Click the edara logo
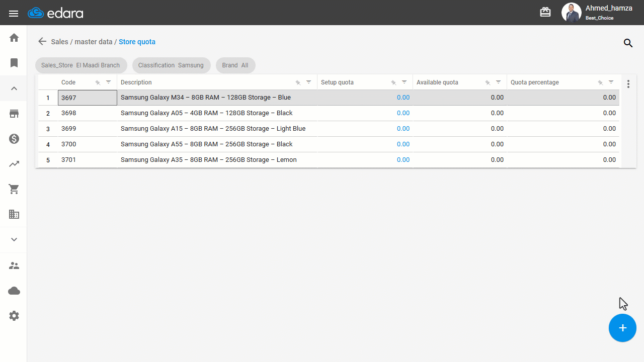Viewport: 644px width, 362px height. pos(55,13)
